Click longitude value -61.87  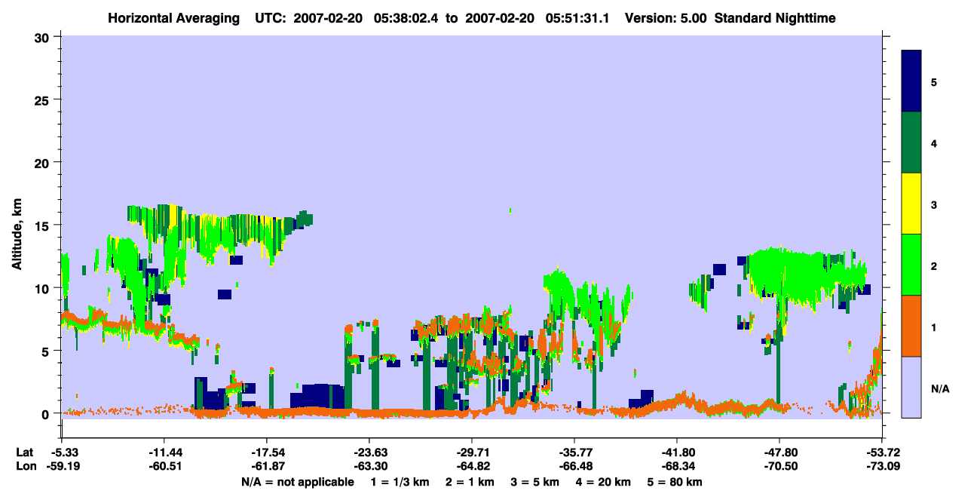[x=266, y=466]
